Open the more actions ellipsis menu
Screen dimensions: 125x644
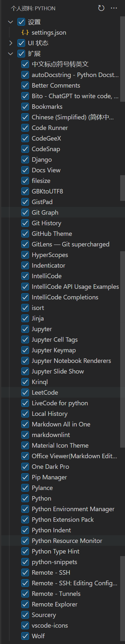pos(114,8)
